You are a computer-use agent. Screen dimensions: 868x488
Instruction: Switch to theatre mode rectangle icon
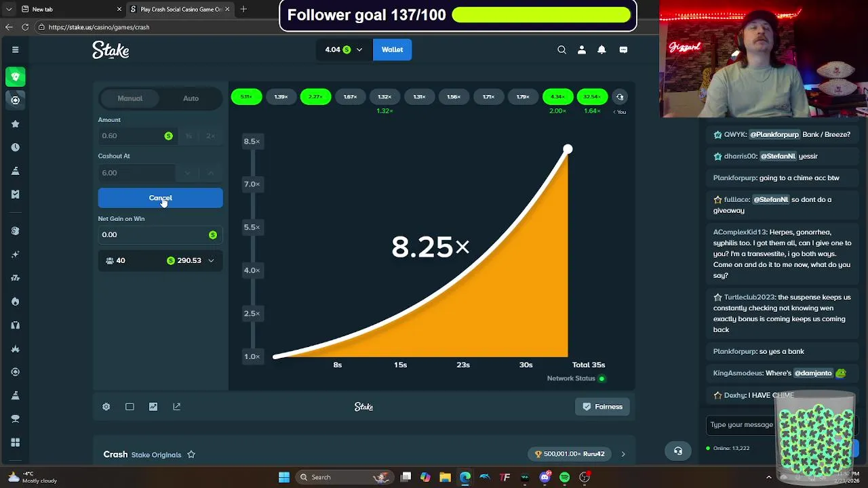pyautogui.click(x=130, y=407)
